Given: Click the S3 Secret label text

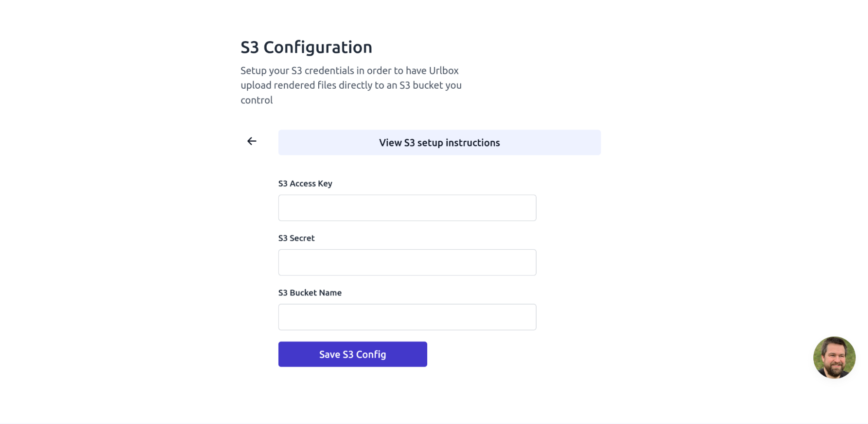Looking at the screenshot, I should click(296, 238).
